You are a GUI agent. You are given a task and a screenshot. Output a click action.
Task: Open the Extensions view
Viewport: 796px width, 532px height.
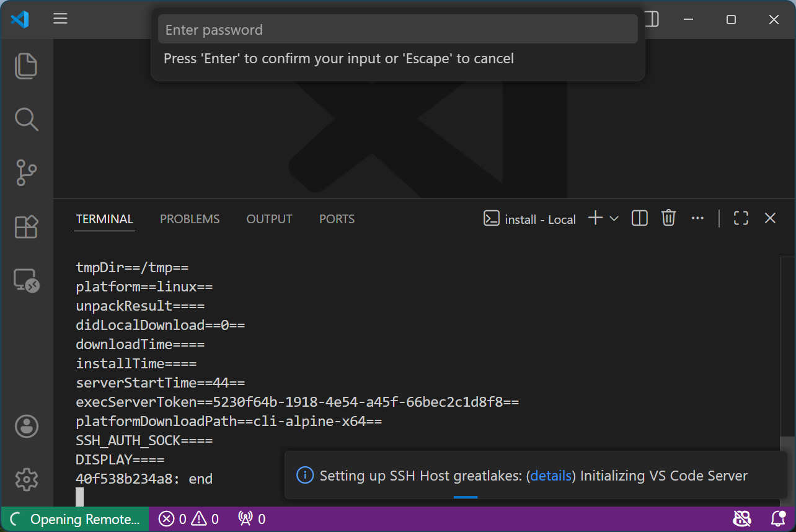(26, 227)
